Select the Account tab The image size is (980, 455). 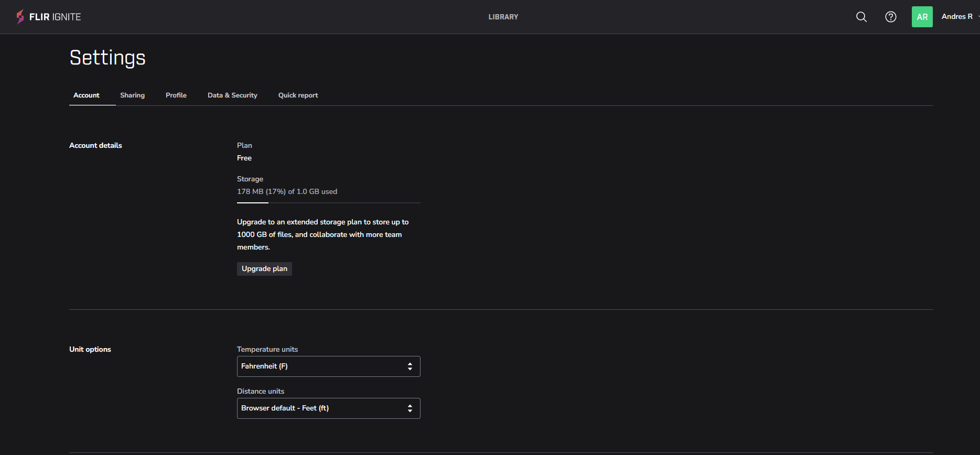point(87,95)
